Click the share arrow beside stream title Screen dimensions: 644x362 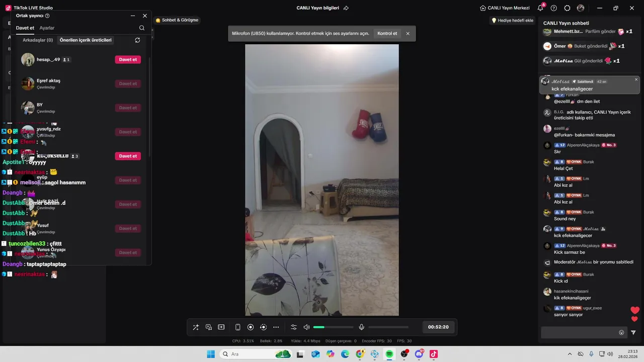point(346,8)
